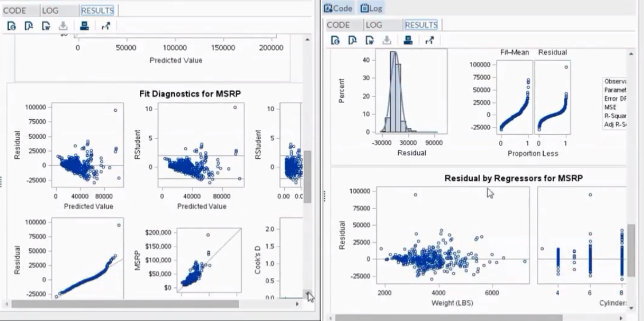This screenshot has height=321, width=644.
Task: Download right pane results as PDF file
Action: click(352, 40)
